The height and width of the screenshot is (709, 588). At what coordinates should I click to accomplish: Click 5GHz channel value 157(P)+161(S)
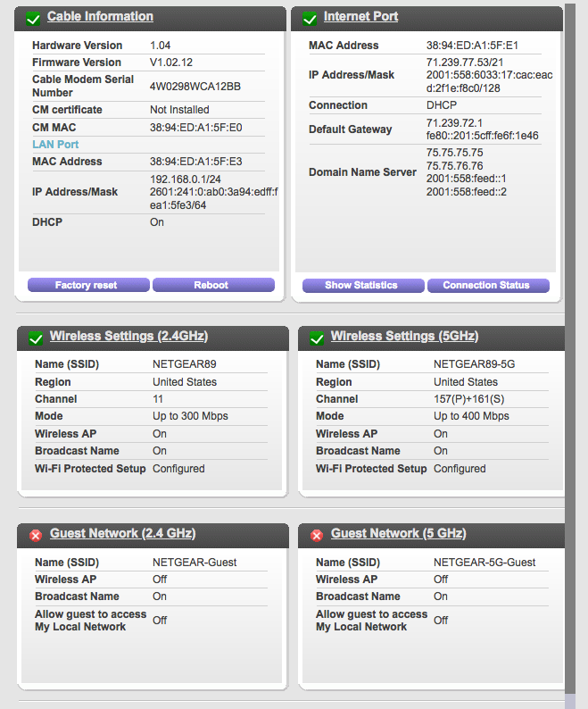[x=469, y=399]
